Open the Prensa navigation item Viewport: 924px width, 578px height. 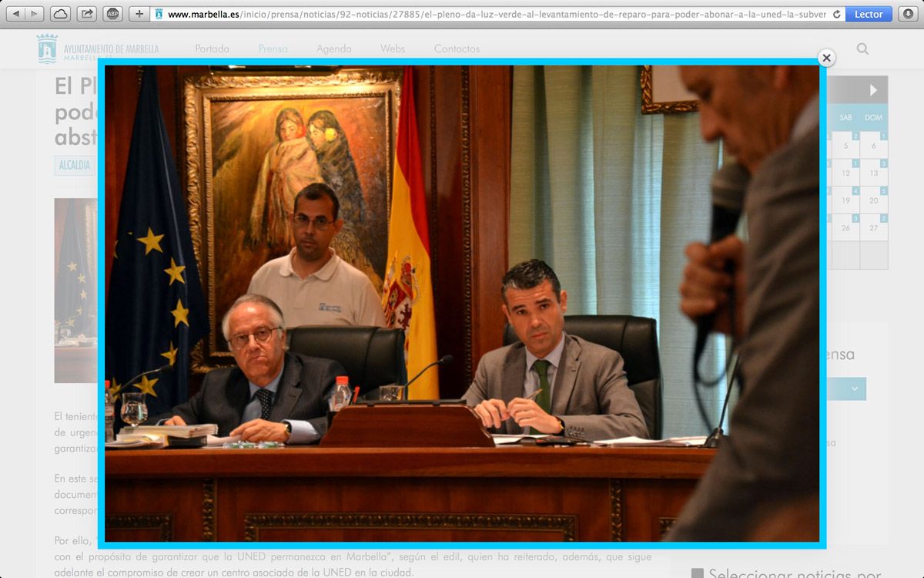click(273, 49)
